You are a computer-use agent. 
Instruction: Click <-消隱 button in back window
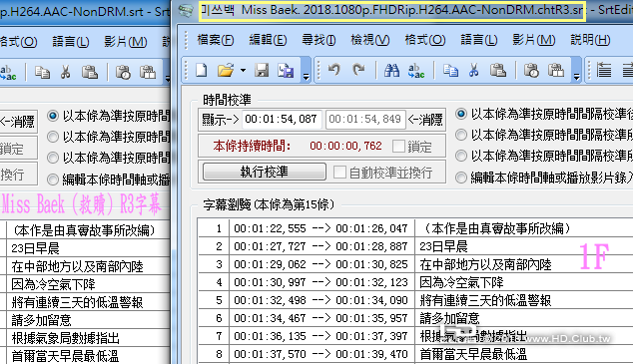[x=18, y=122]
